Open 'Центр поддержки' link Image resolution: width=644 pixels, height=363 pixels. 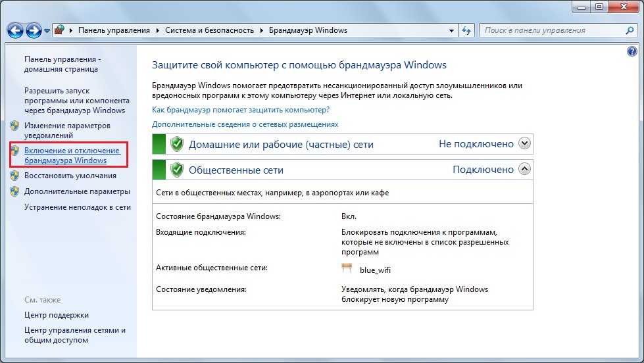tap(57, 315)
